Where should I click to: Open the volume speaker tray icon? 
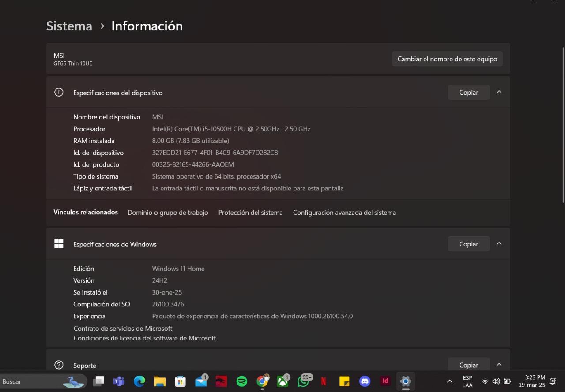pos(496,381)
